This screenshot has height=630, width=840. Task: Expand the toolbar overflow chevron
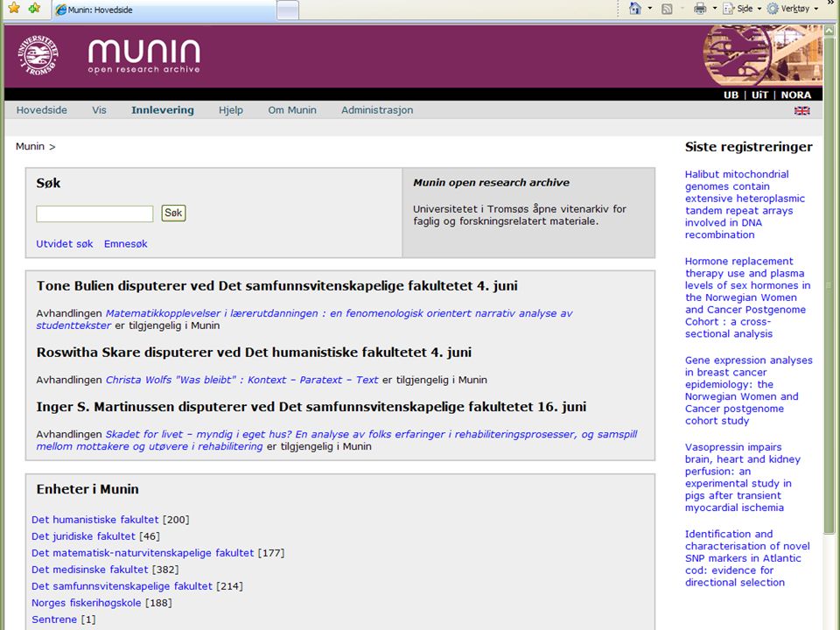[830, 3]
